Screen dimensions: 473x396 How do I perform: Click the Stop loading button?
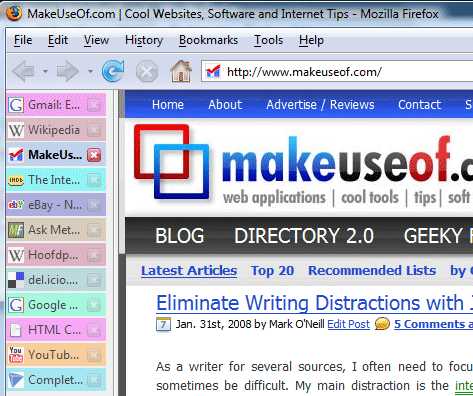(147, 71)
